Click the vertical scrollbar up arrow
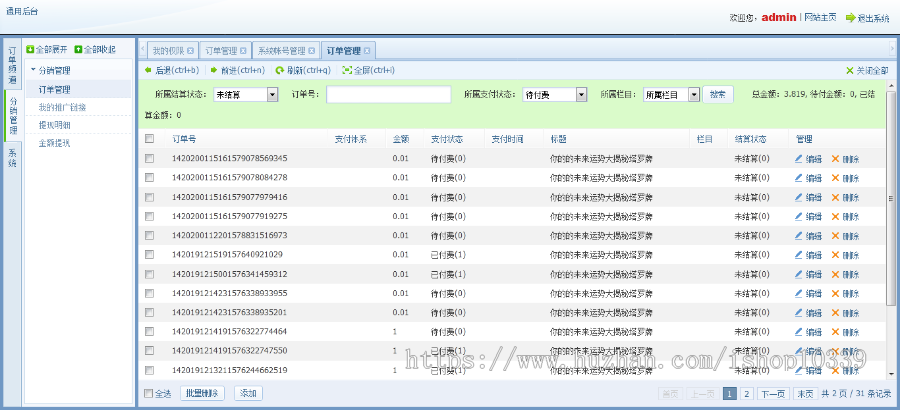Viewport: 900px width, 410px height. (x=891, y=86)
